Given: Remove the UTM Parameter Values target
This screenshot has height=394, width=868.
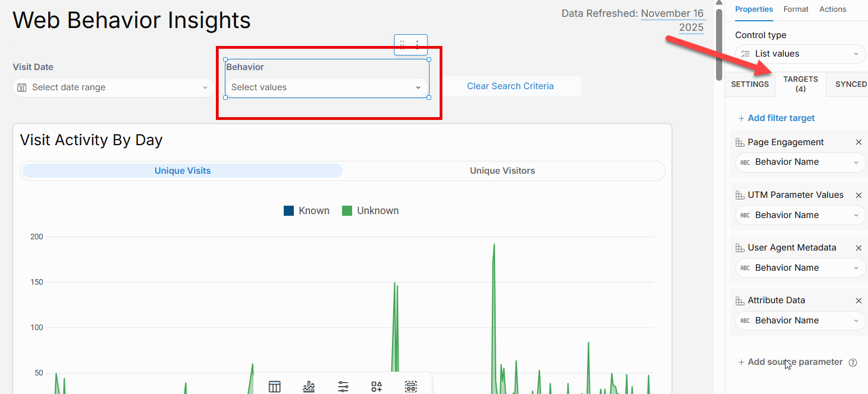Looking at the screenshot, I should click(858, 195).
